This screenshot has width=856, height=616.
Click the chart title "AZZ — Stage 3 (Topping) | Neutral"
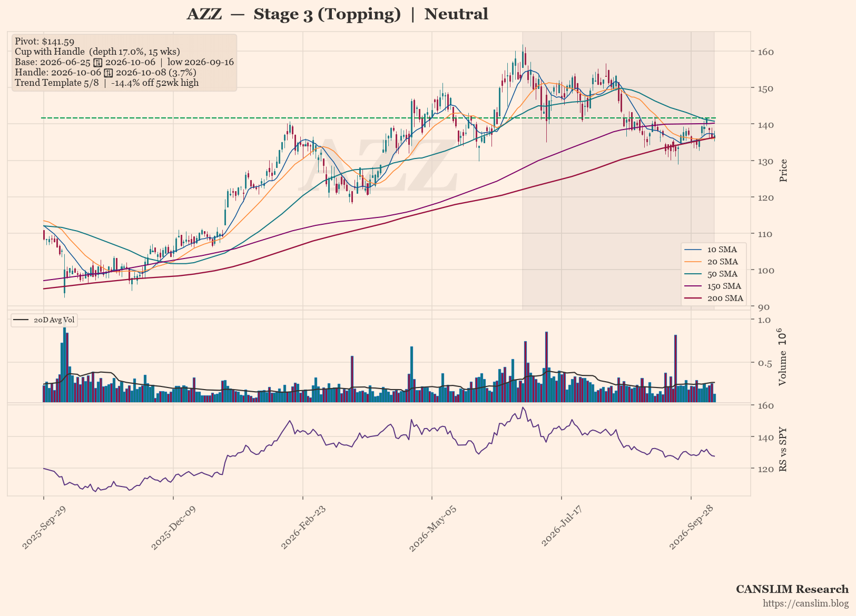coord(337,14)
